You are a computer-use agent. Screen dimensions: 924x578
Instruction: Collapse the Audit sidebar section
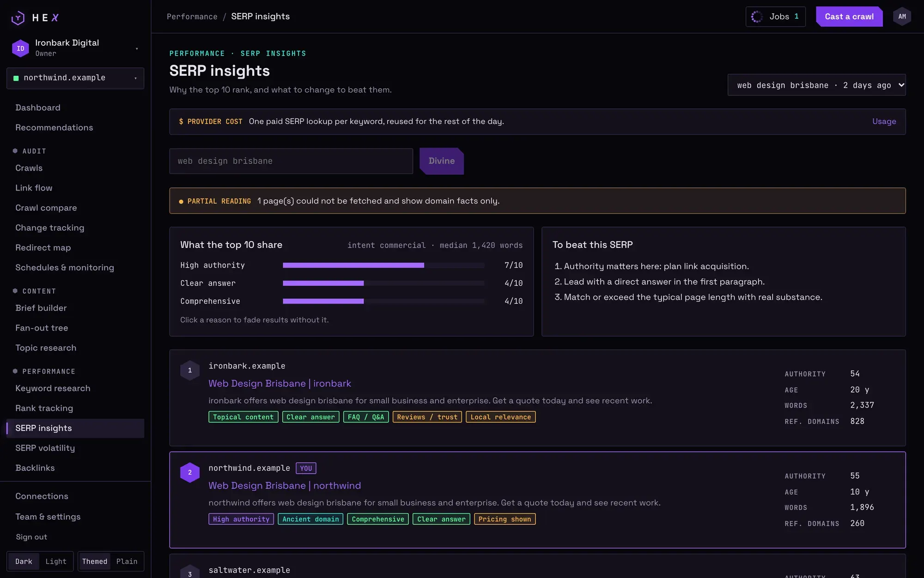[30, 151]
